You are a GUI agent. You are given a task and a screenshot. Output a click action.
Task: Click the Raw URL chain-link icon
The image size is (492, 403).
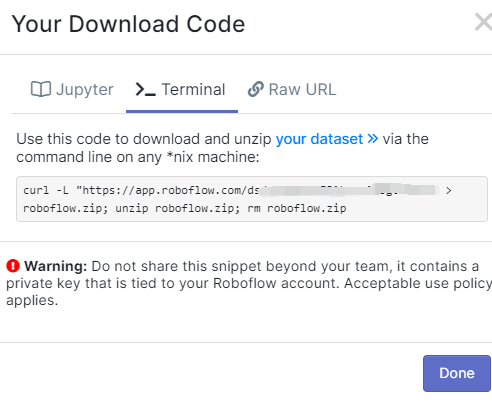[256, 89]
